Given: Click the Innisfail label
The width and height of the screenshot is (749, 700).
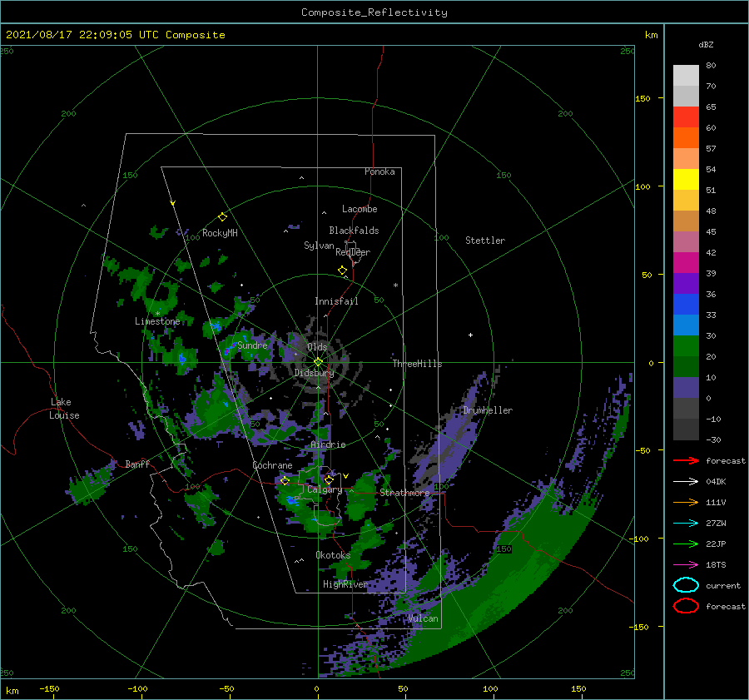Looking at the screenshot, I should (x=336, y=301).
